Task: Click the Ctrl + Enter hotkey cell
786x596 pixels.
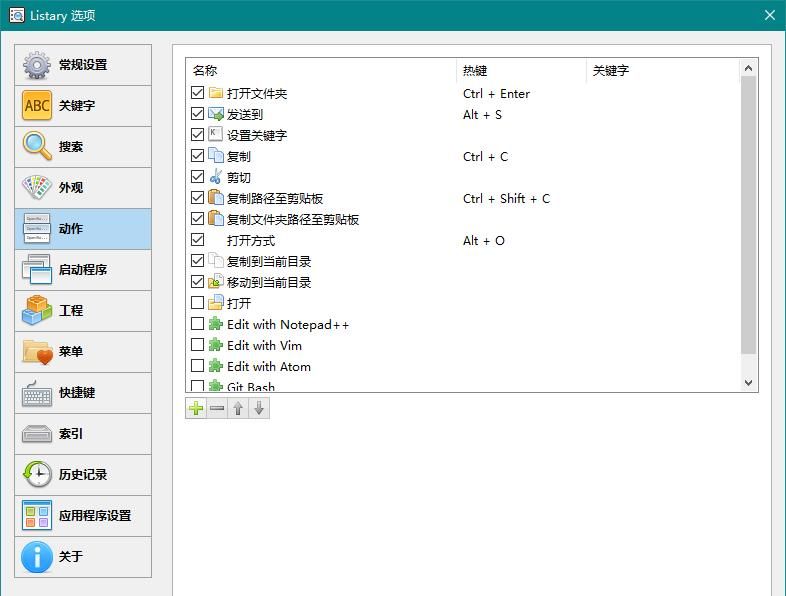Action: (496, 94)
